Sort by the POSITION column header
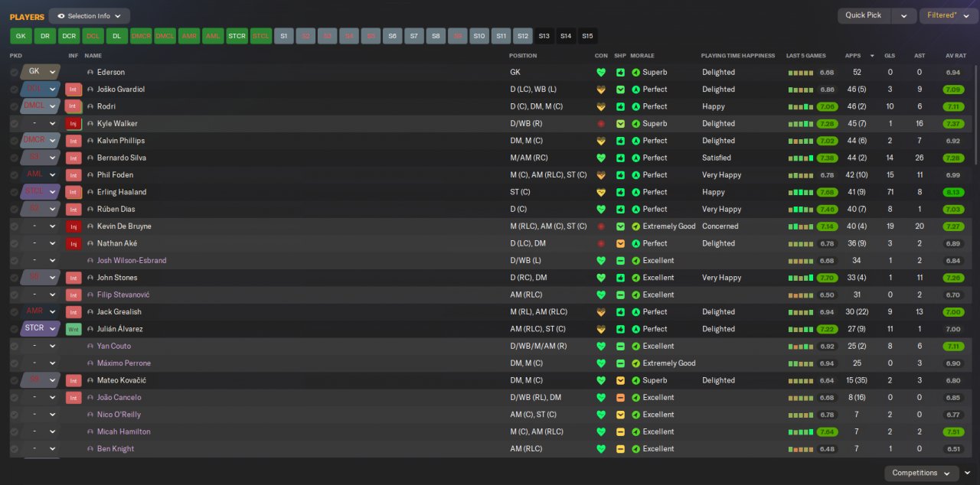The width and height of the screenshot is (980, 485). coord(523,56)
